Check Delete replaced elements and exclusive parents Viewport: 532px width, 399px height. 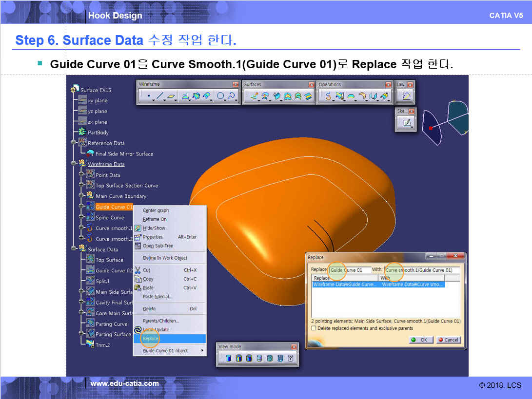tap(314, 328)
